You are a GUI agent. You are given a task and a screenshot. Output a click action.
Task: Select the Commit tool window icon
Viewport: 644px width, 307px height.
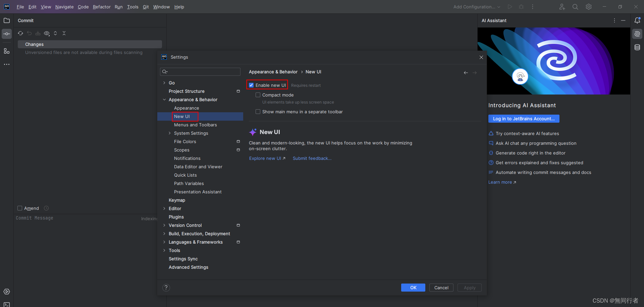pyautogui.click(x=7, y=34)
